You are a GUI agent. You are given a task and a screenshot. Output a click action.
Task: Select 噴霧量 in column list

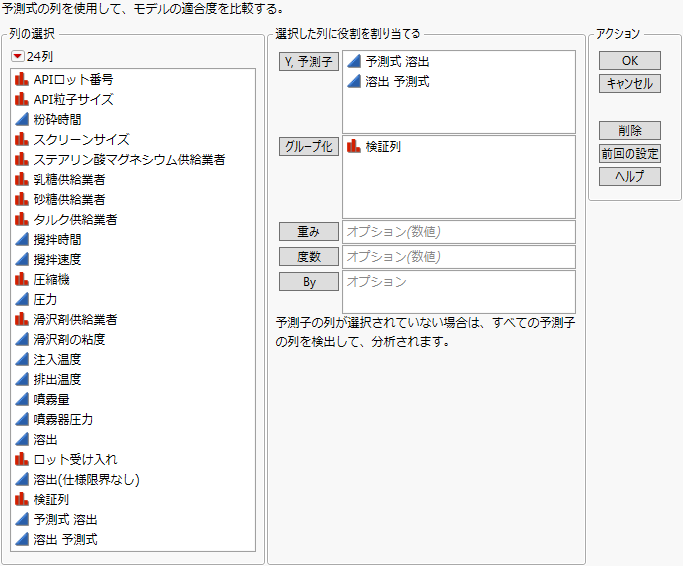click(51, 400)
